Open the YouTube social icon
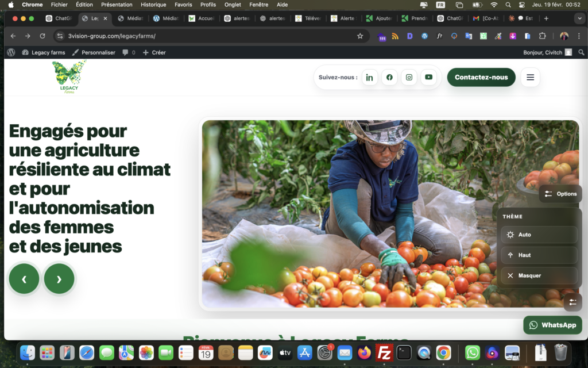This screenshot has height=368, width=588. click(x=428, y=77)
